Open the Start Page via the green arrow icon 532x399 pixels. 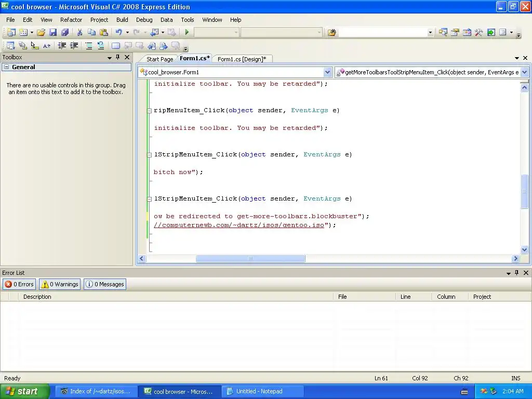491,32
